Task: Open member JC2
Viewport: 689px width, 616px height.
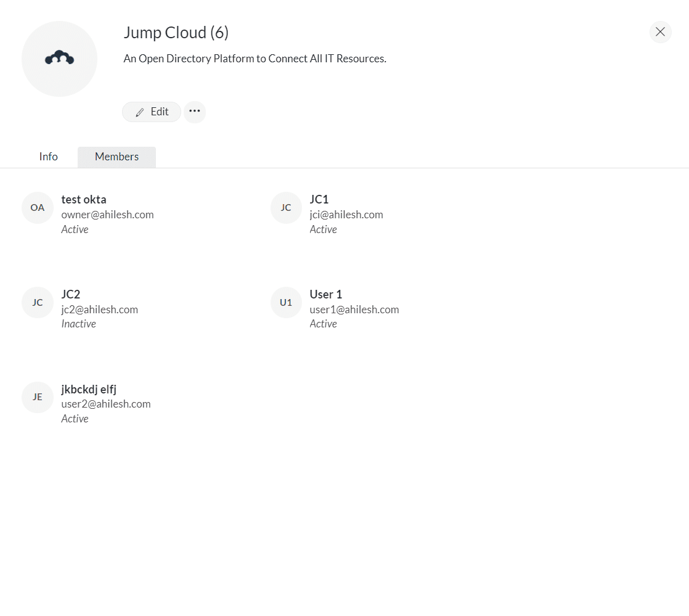Action: (71, 294)
